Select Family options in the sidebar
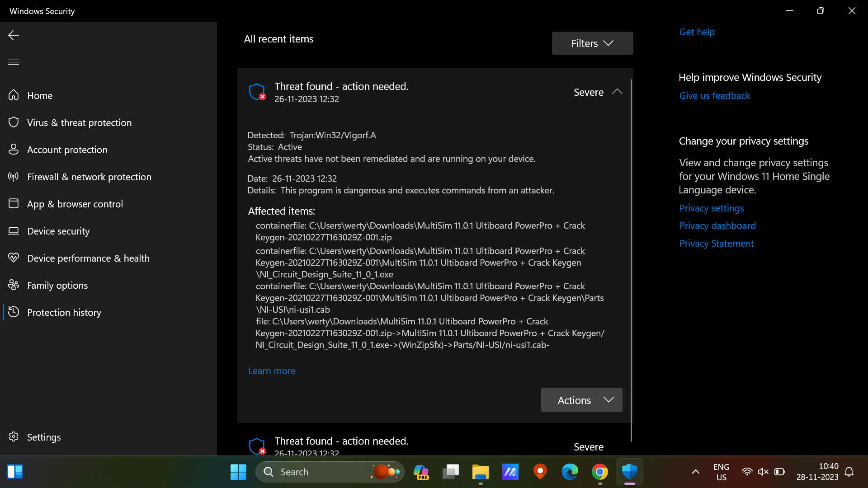Screen dimensions: 868x488 coord(57,285)
